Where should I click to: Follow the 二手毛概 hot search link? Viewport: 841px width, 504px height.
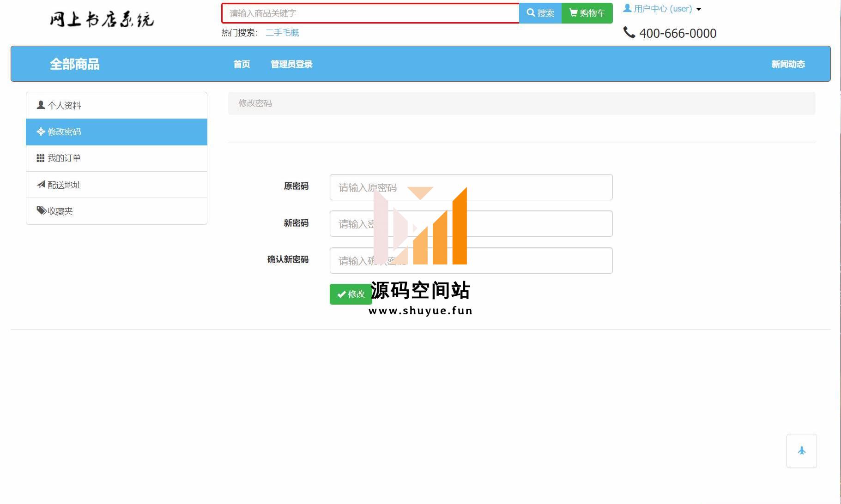pyautogui.click(x=282, y=33)
